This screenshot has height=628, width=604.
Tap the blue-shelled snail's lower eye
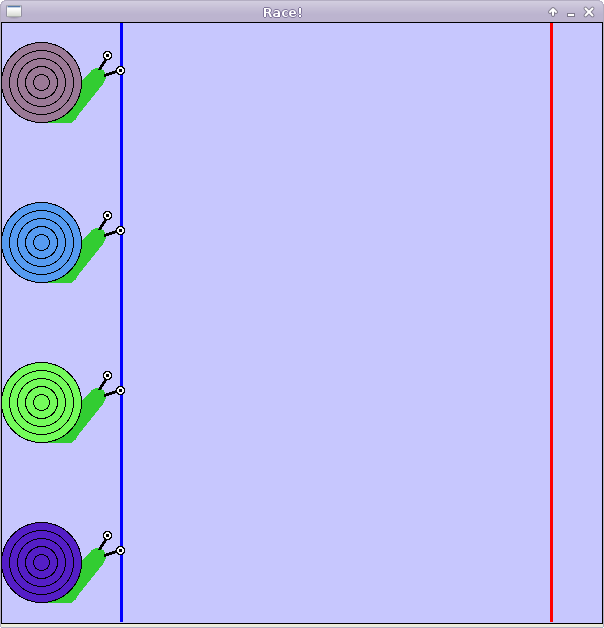[120, 231]
